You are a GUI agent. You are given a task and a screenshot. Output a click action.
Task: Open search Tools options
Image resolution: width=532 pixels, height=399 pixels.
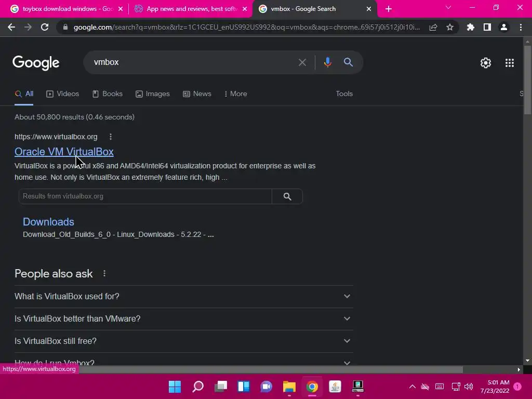tap(344, 94)
